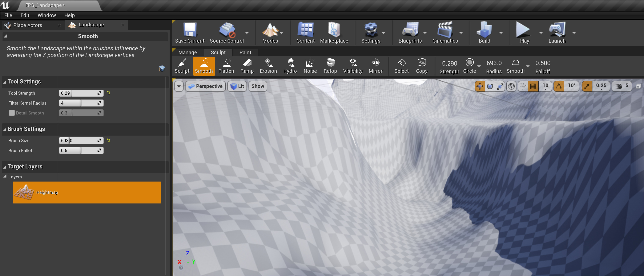Toggle Lit viewport shading mode
The width and height of the screenshot is (644, 276).
click(237, 86)
